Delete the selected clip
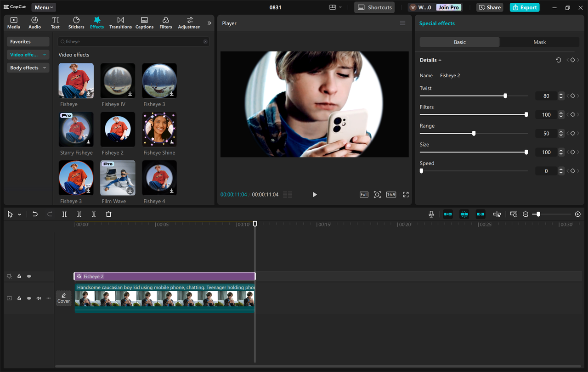588x372 pixels. click(x=108, y=214)
